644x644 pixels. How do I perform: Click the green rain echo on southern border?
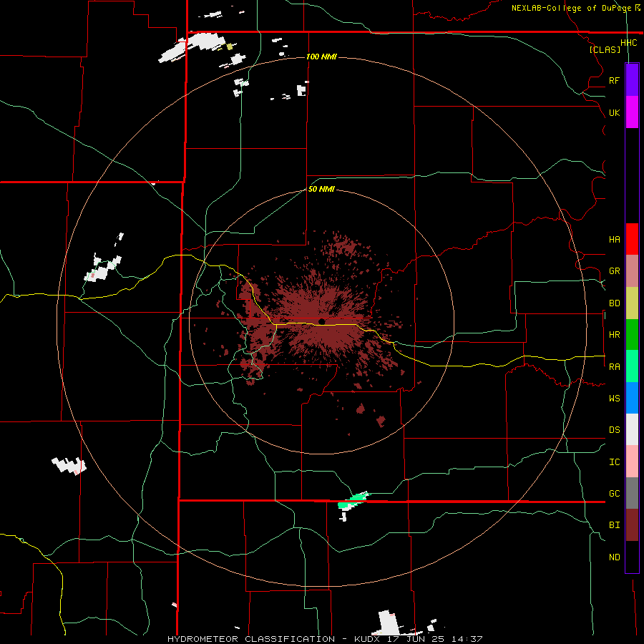[x=353, y=501]
